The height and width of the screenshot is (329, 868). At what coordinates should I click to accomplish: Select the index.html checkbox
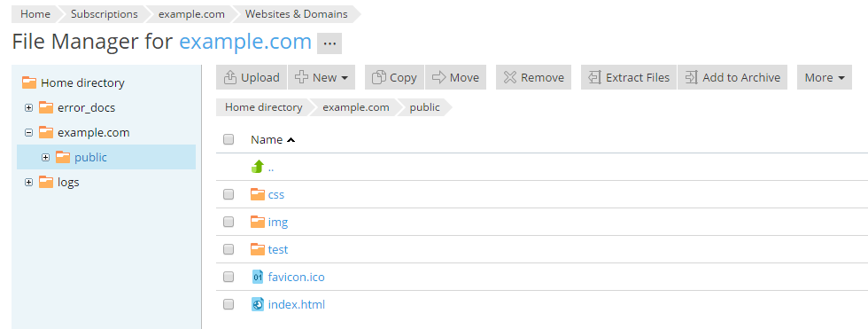[229, 304]
